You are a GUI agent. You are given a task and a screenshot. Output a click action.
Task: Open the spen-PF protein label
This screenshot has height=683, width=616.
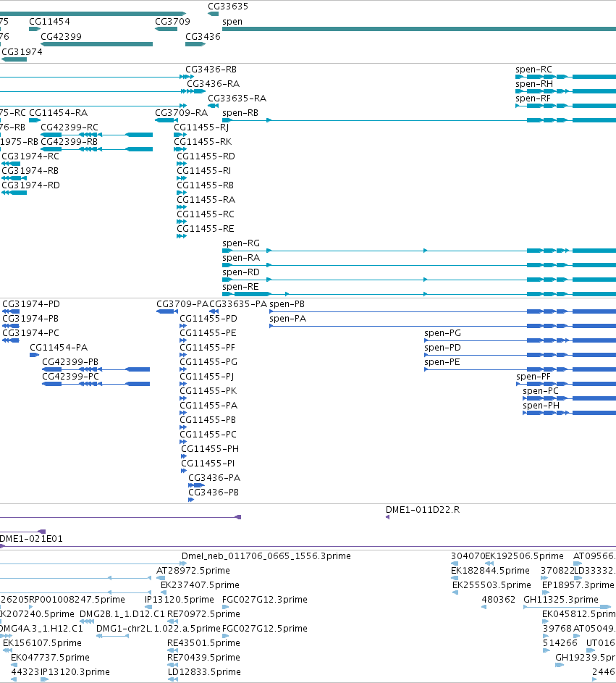[x=533, y=377]
